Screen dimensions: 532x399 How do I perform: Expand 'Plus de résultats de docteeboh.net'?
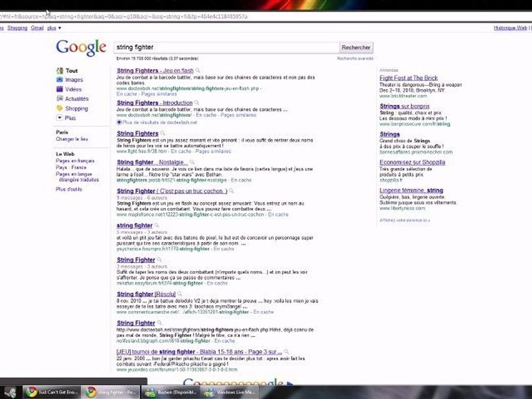pyautogui.click(x=157, y=122)
